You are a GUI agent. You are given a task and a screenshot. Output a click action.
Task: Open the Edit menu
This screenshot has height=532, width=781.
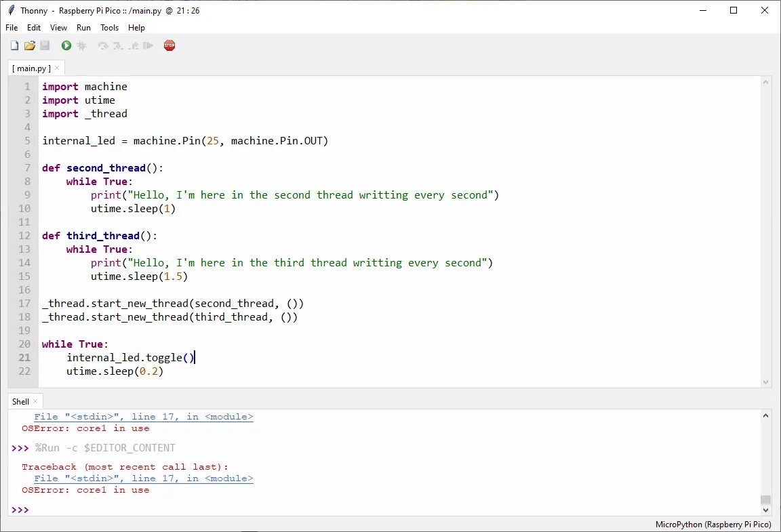click(34, 28)
